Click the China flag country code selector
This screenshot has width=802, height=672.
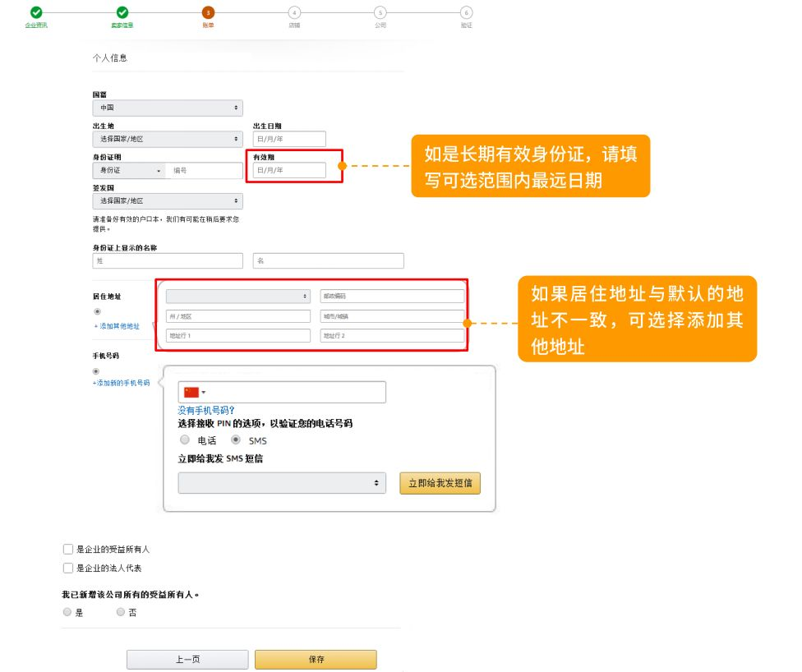point(195,392)
